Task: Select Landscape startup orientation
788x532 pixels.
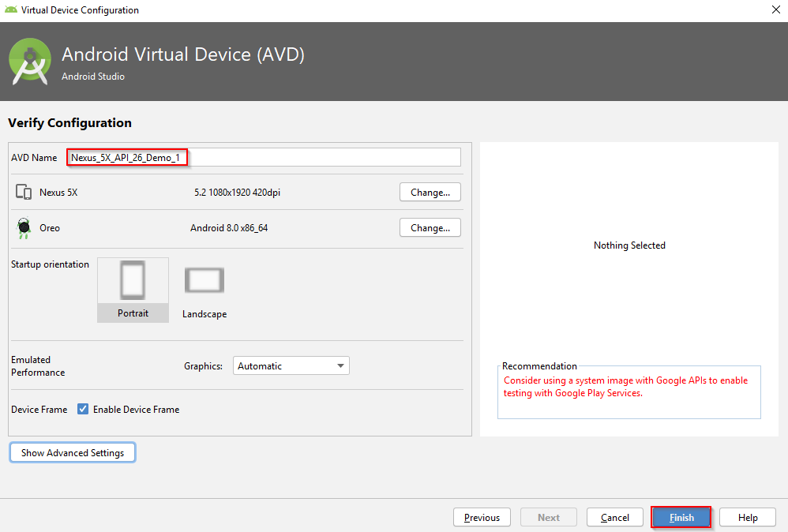Action: point(205,292)
